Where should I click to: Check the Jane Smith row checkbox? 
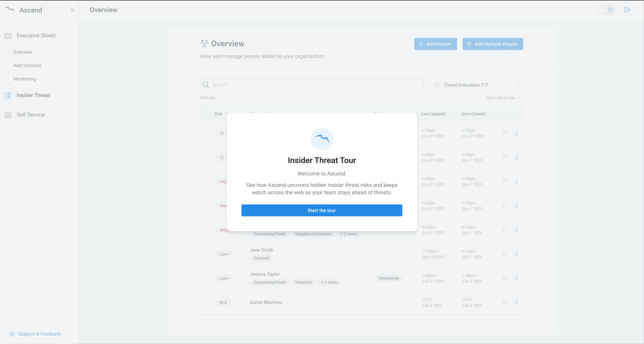[206, 254]
